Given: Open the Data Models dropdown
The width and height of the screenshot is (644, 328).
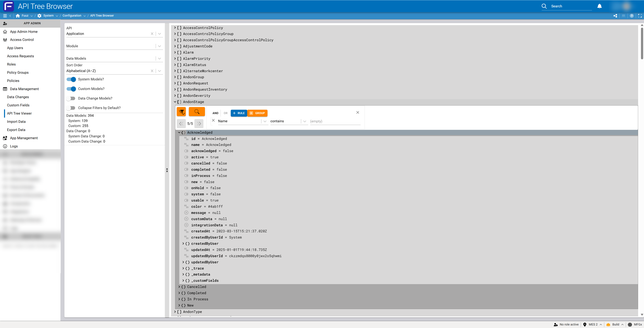Looking at the screenshot, I should tap(159, 58).
